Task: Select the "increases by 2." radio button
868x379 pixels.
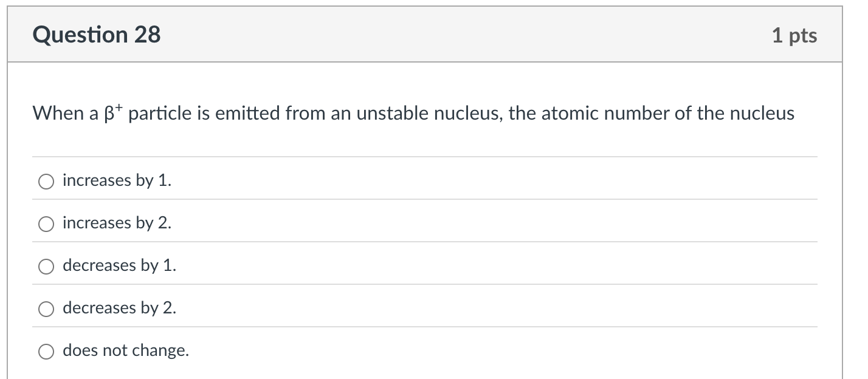Action: 46,224
